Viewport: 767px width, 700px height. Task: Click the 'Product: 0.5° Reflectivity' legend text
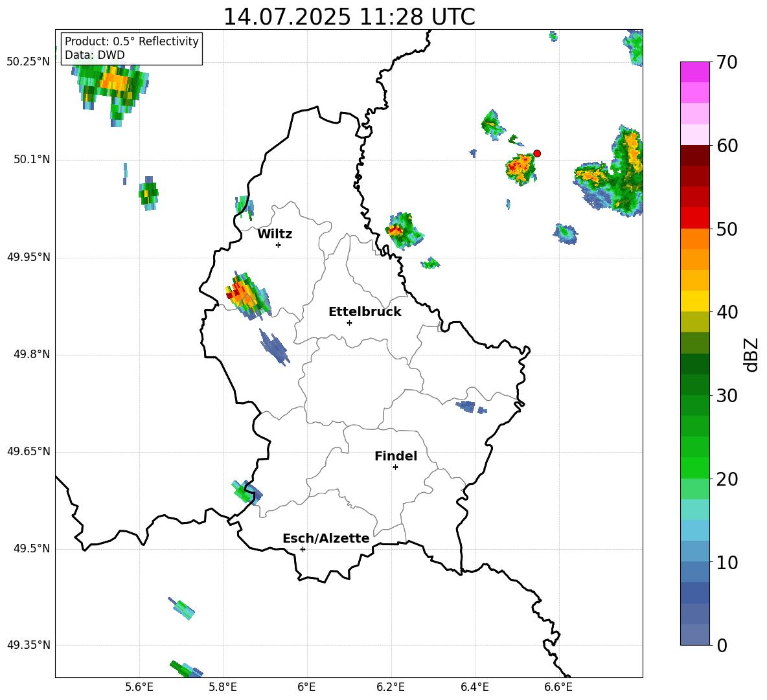[132, 41]
